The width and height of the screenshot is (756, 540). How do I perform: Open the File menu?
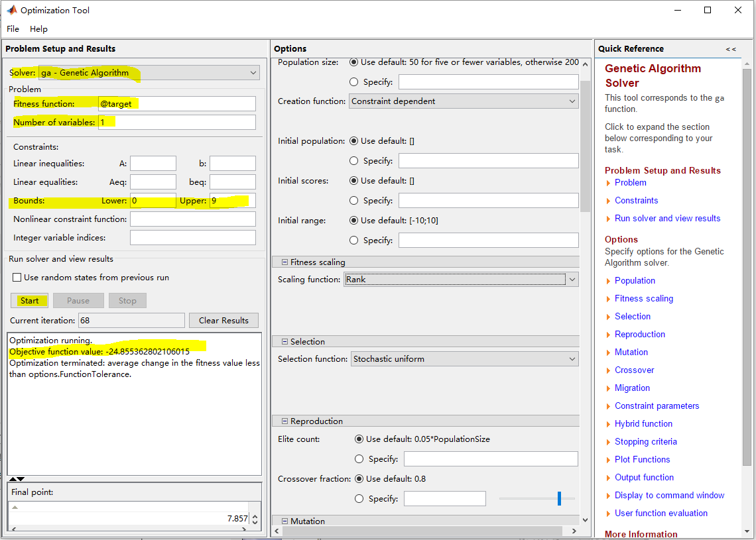[13, 29]
